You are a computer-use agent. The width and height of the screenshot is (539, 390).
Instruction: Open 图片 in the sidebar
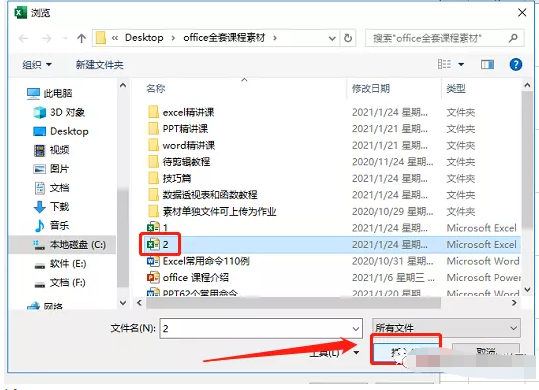tap(52, 169)
